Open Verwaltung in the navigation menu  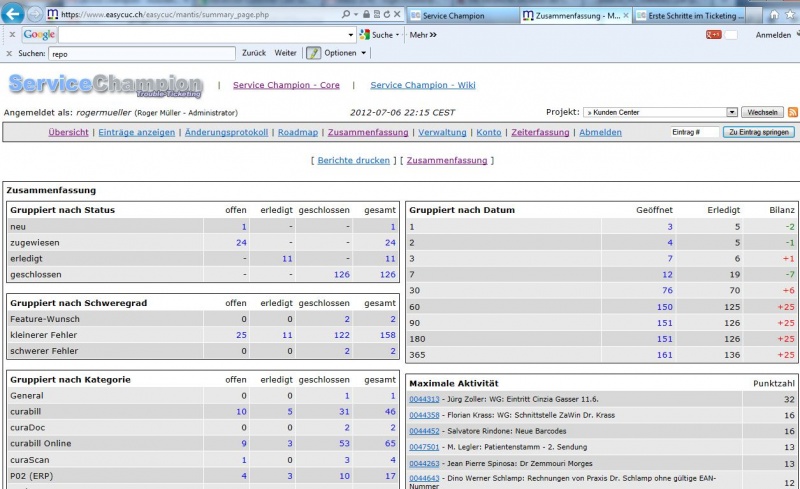[442, 132]
